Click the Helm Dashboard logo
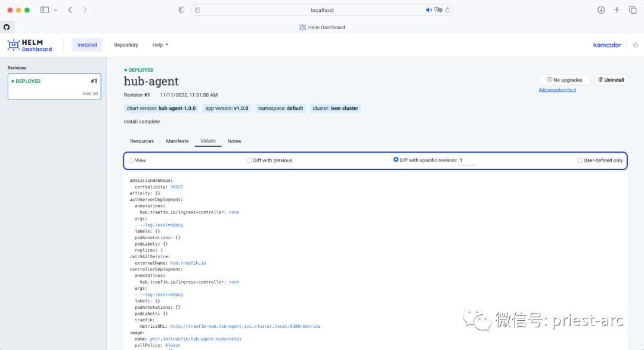 tap(30, 45)
